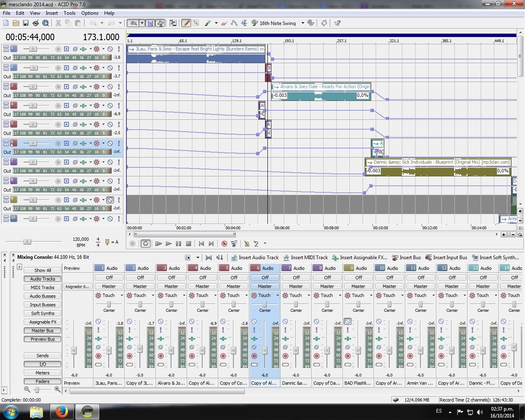
Task: Click the Show All button
Action: click(42, 270)
